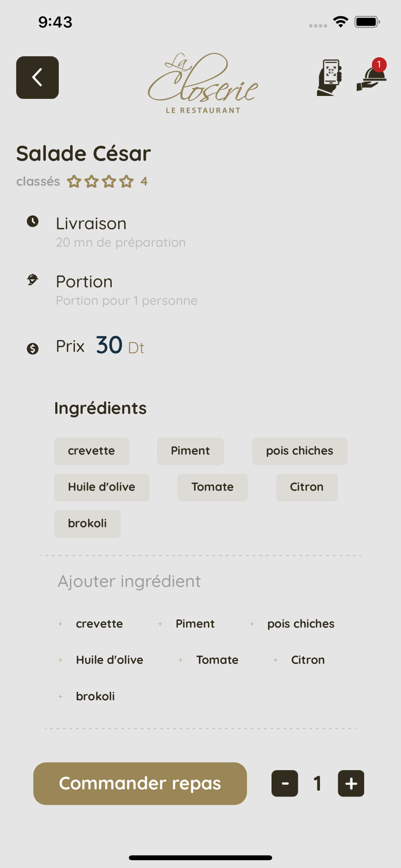401x868 pixels.
Task: Add extra brokoli ingredient
Action: click(x=61, y=697)
